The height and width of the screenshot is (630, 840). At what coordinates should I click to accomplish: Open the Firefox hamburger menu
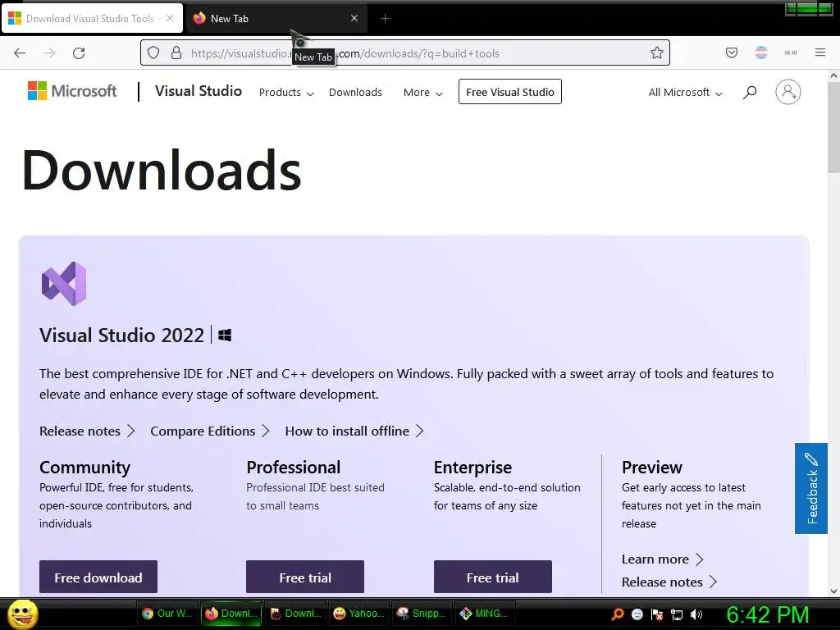coord(820,52)
